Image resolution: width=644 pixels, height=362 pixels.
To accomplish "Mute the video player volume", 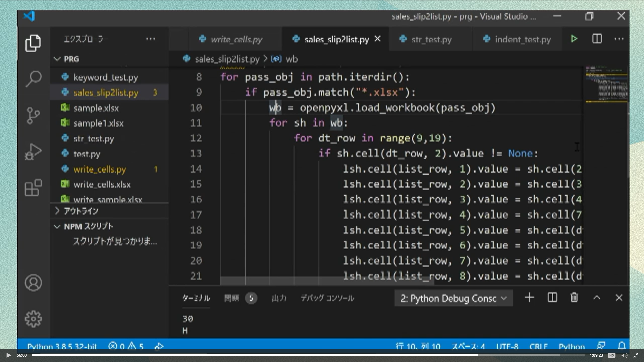I will [624, 355].
